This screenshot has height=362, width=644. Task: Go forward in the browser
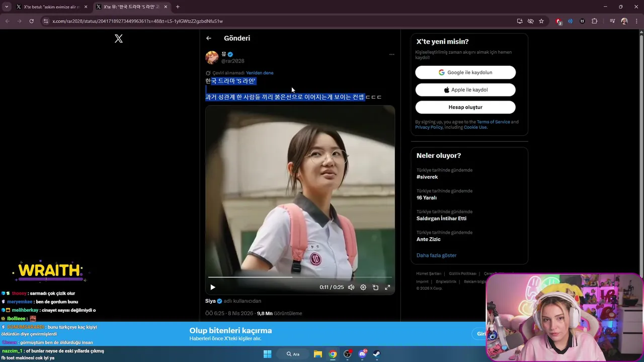click(19, 21)
